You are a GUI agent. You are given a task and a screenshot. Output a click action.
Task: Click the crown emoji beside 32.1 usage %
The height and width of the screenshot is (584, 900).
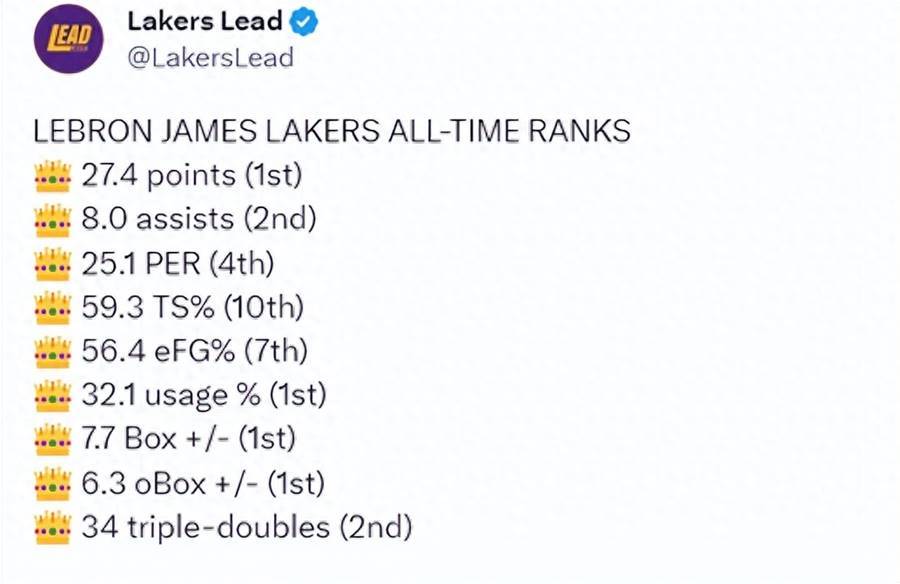[x=53, y=396]
